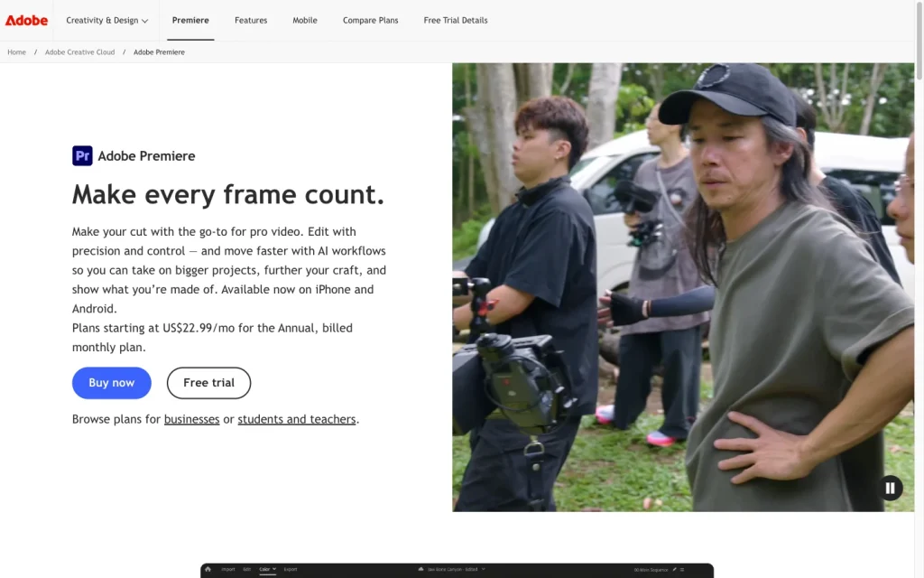
Task: Open the menu icon after Main Sequence
Action: 682,570
